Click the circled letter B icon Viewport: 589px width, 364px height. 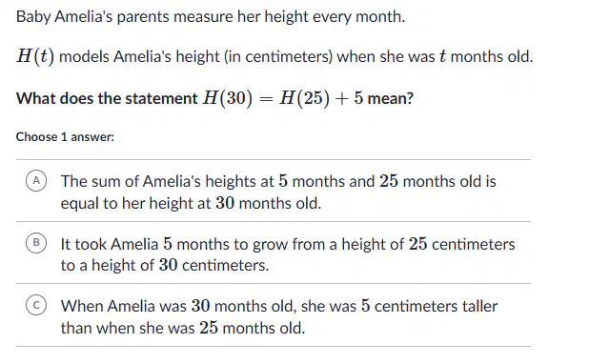(x=36, y=243)
